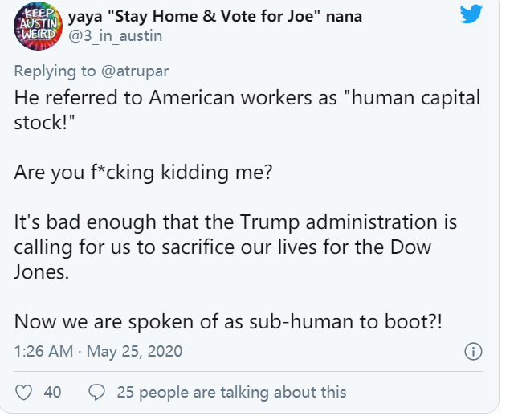Open the Keep Austin Weird profile avatar

pyautogui.click(x=35, y=27)
